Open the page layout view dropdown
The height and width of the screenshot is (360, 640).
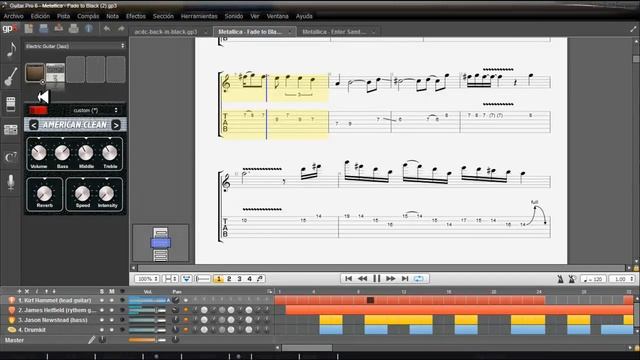[170, 279]
